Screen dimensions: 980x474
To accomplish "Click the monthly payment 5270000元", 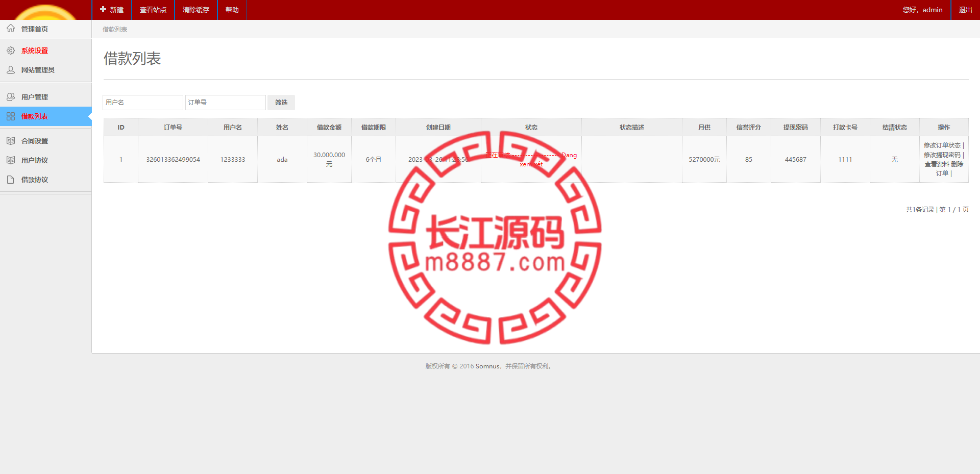I will click(704, 159).
